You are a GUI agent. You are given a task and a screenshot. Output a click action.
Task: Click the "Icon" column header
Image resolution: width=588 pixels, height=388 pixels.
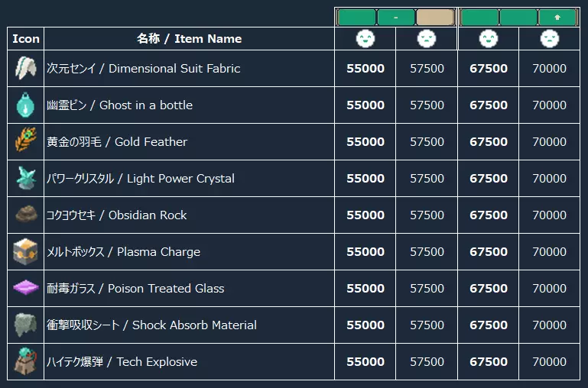pos(26,39)
